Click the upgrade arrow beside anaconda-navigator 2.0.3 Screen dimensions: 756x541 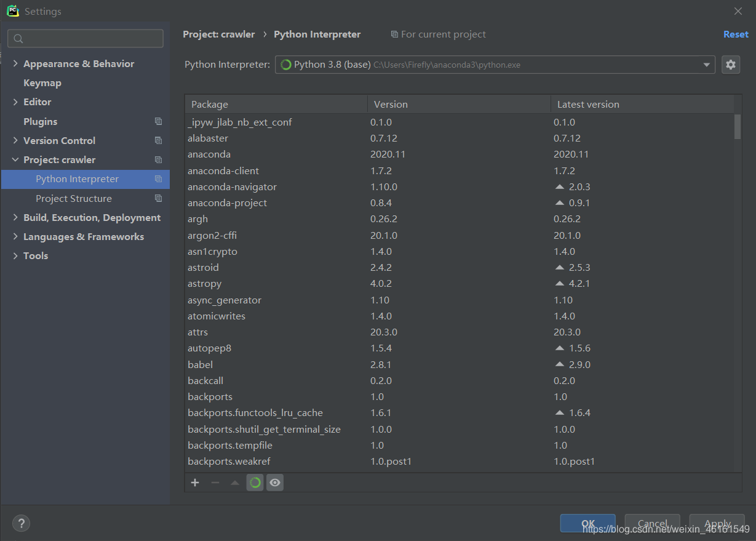[559, 186]
